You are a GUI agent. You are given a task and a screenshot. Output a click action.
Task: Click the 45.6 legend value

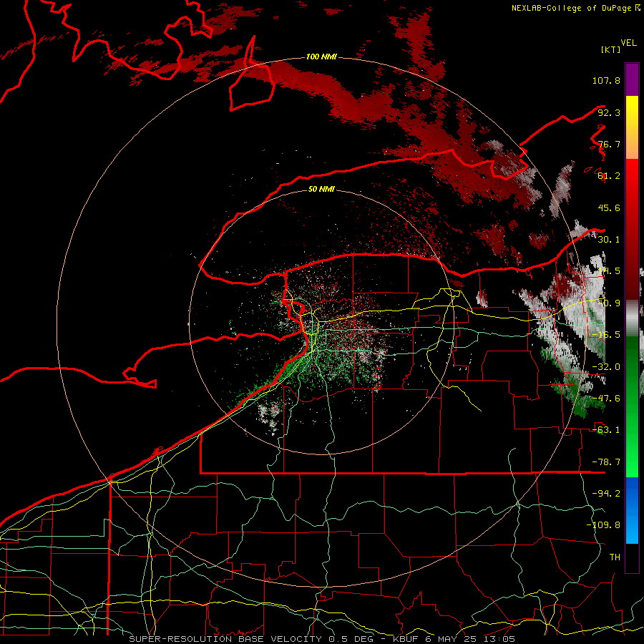(609, 208)
